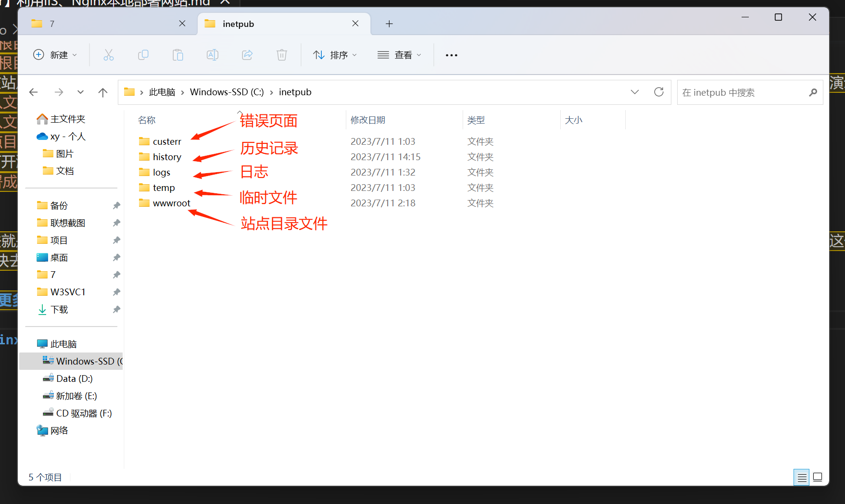Expand recent locations chevron
This screenshot has height=504, width=845.
[x=80, y=92]
